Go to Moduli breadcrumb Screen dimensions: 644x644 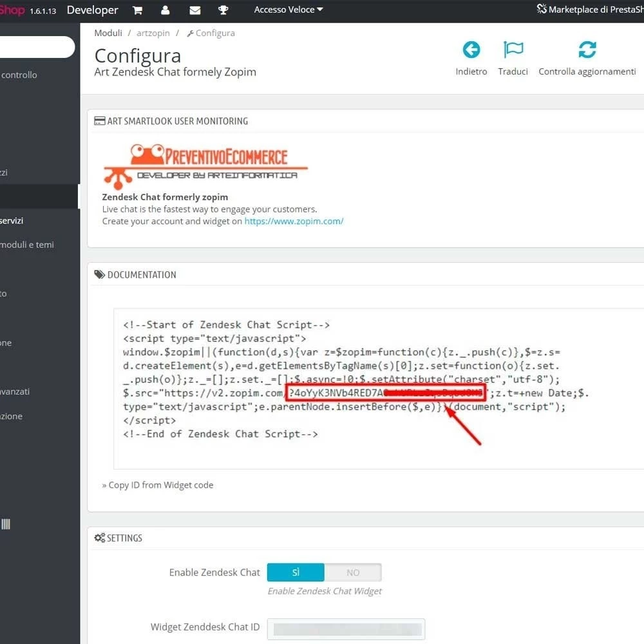pos(108,33)
